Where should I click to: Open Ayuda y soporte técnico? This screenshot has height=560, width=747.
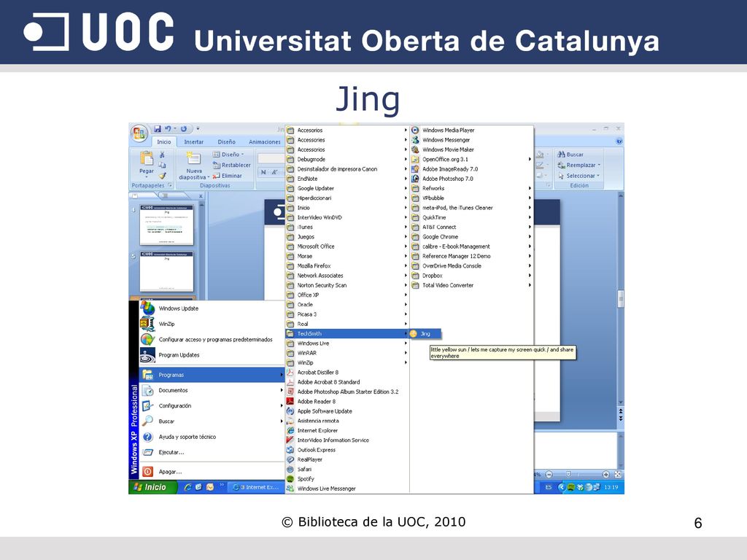coord(212,437)
